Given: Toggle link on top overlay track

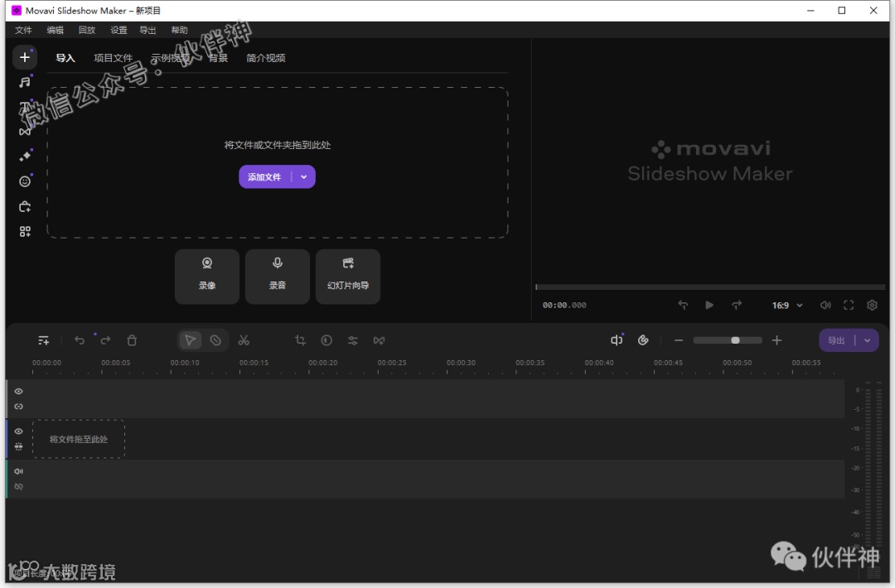Looking at the screenshot, I should pos(19,407).
